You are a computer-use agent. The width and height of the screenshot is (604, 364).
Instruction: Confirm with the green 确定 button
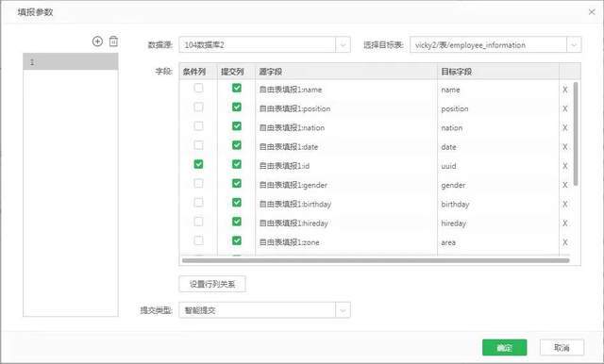point(504,348)
